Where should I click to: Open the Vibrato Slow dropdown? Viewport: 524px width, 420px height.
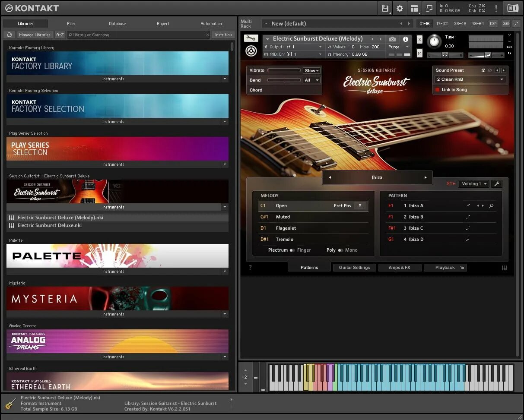[311, 70]
